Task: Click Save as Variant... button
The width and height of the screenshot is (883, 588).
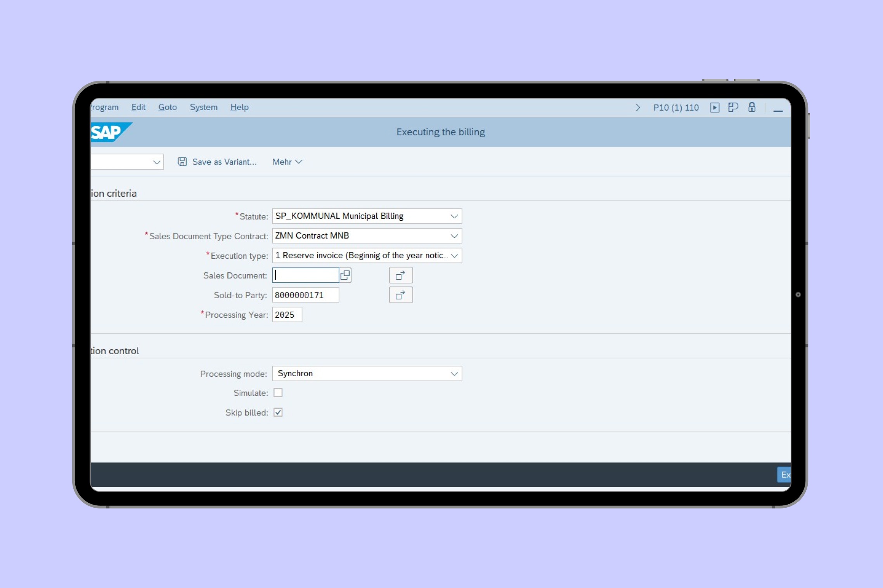Action: (224, 162)
